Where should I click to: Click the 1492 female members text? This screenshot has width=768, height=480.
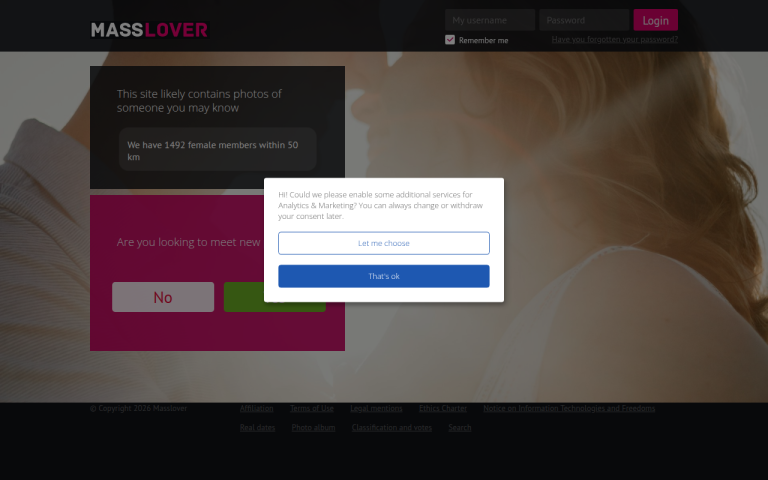(x=213, y=150)
